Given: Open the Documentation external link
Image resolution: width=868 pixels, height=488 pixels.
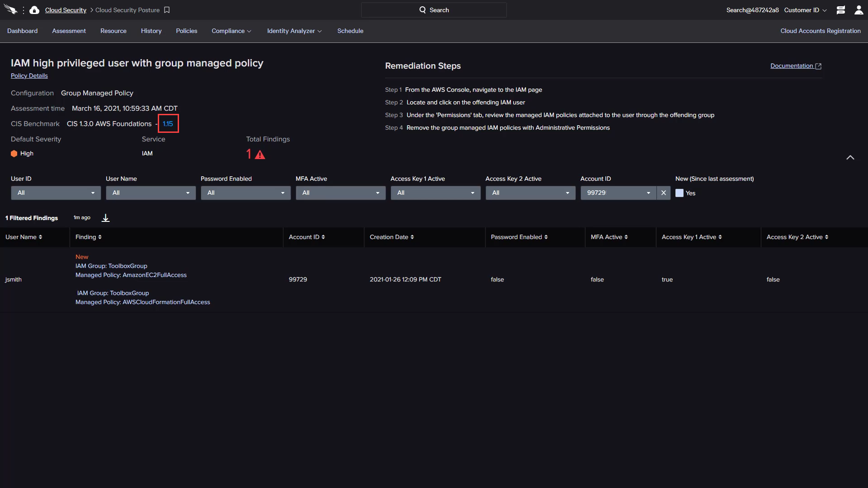Looking at the screenshot, I should [x=796, y=66].
